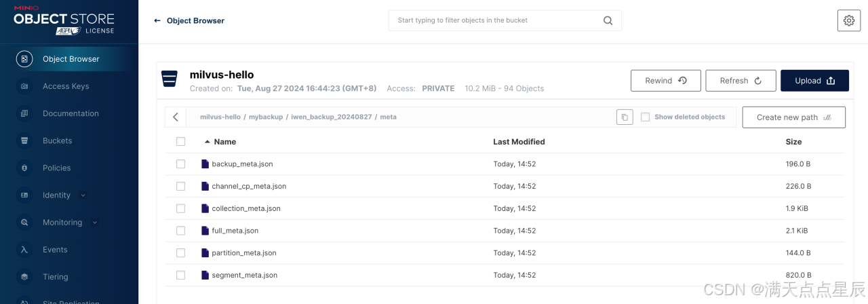The height and width of the screenshot is (304, 868).
Task: Click the back arrow beside Object Browser
Action: 157,21
